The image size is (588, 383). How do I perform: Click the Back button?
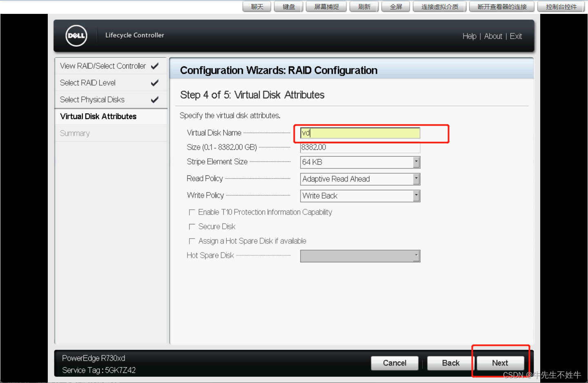coord(451,363)
